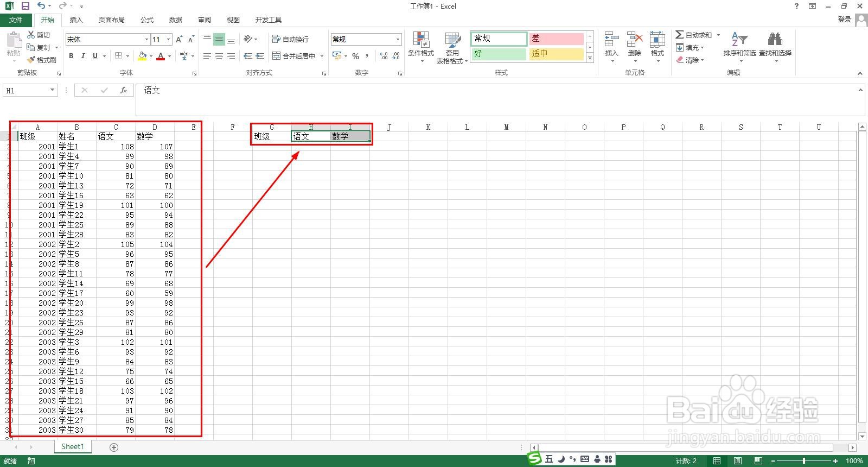Switch to the 数据 Data tab
The width and height of the screenshot is (868, 467).
pyautogui.click(x=176, y=20)
